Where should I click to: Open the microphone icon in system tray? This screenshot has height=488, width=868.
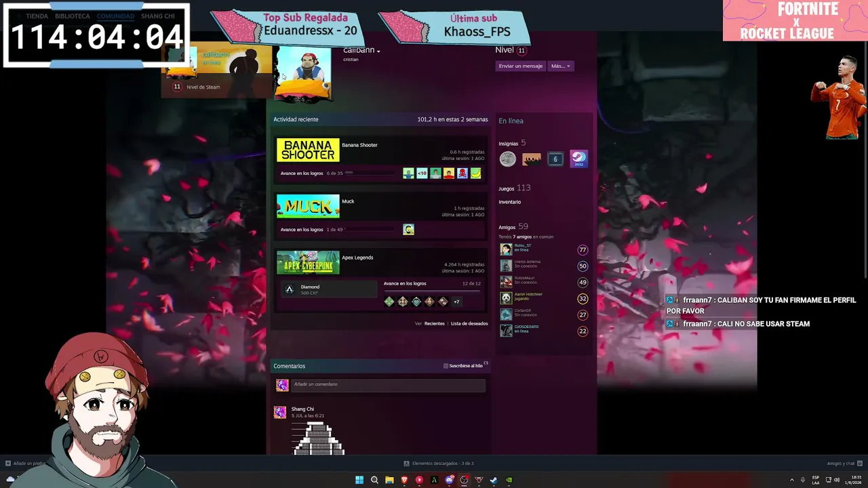coord(803,480)
